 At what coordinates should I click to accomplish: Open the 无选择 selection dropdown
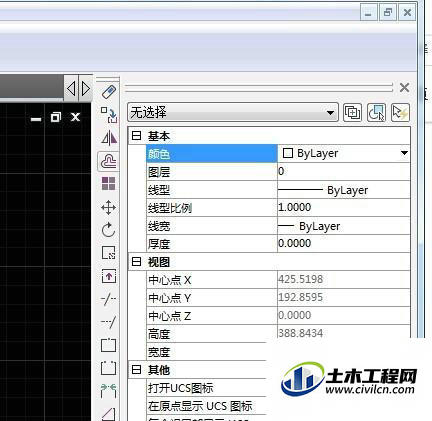pyautogui.click(x=233, y=113)
